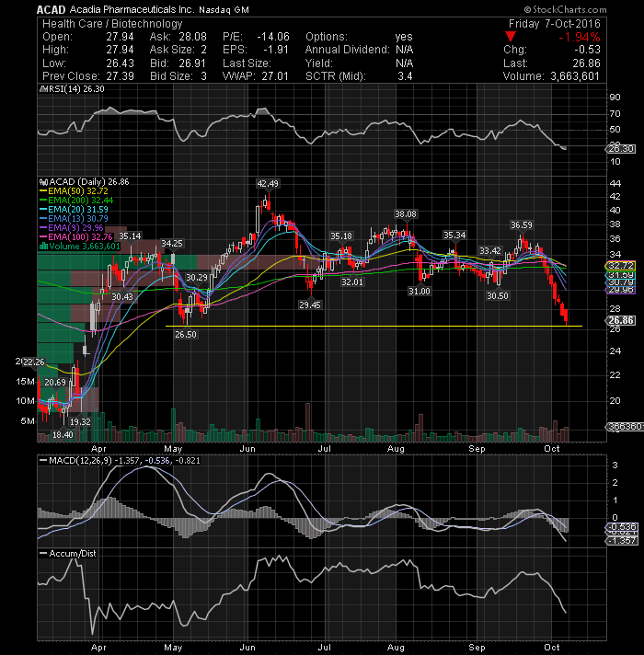
Task: Click the EPS value -1.91
Action: [276, 50]
